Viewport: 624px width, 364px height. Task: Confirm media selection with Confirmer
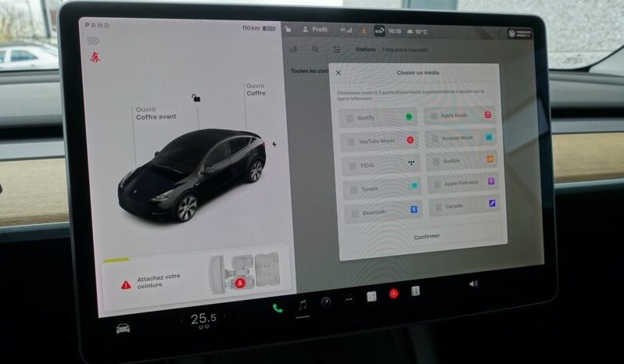(x=427, y=237)
